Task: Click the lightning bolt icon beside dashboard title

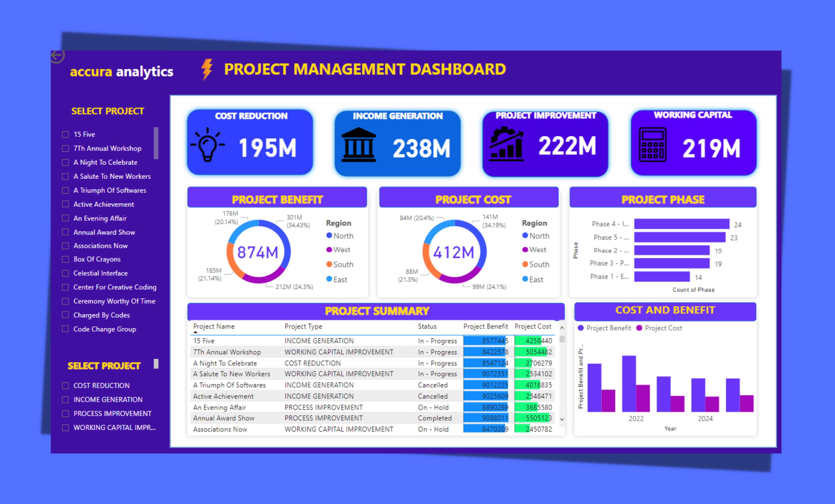Action: coord(207,69)
